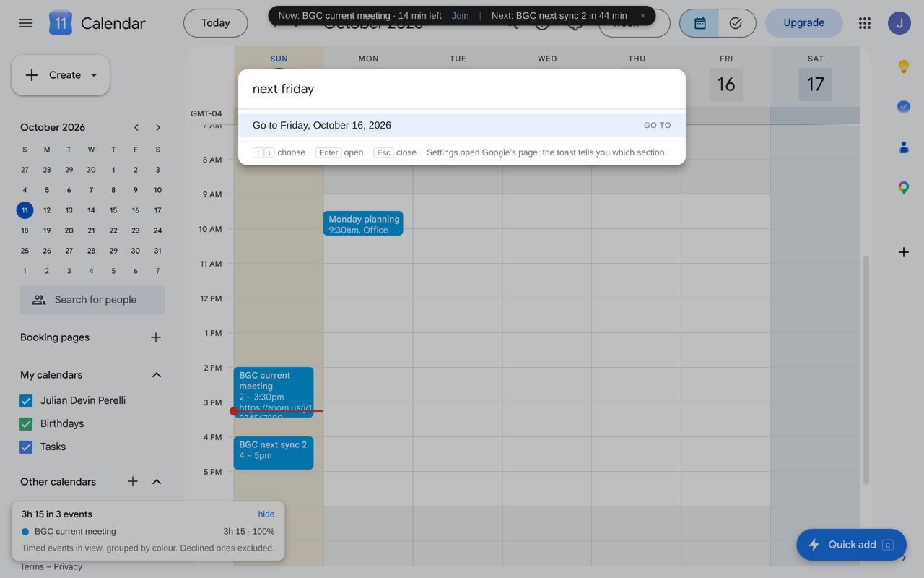The height and width of the screenshot is (578, 924).
Task: Open the Monday planning event
Action: (363, 224)
